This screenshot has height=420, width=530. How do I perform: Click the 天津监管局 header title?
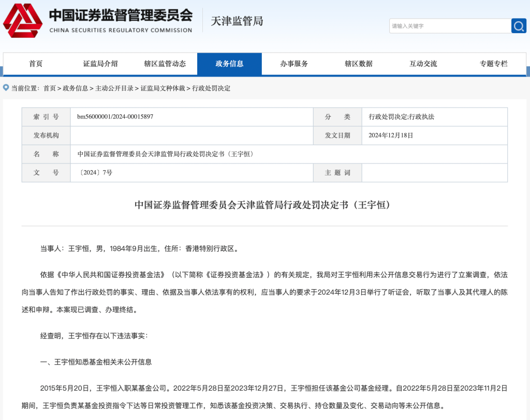tap(237, 21)
